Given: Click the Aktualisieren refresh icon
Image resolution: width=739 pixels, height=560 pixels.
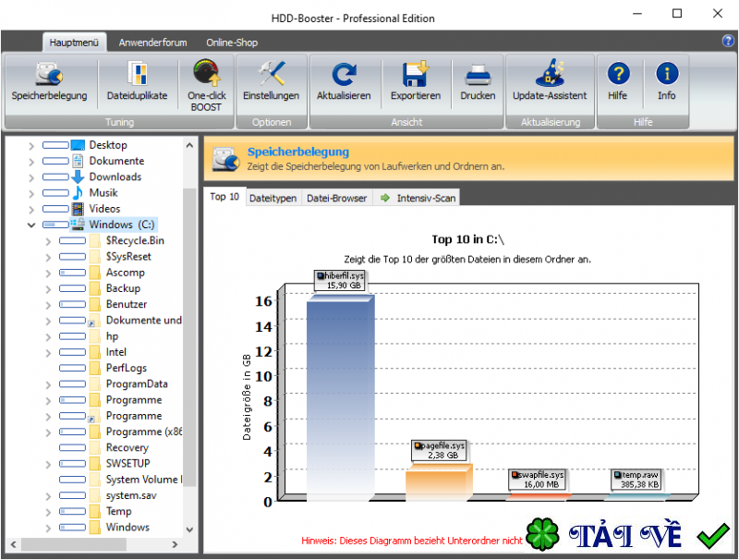Looking at the screenshot, I should (344, 80).
